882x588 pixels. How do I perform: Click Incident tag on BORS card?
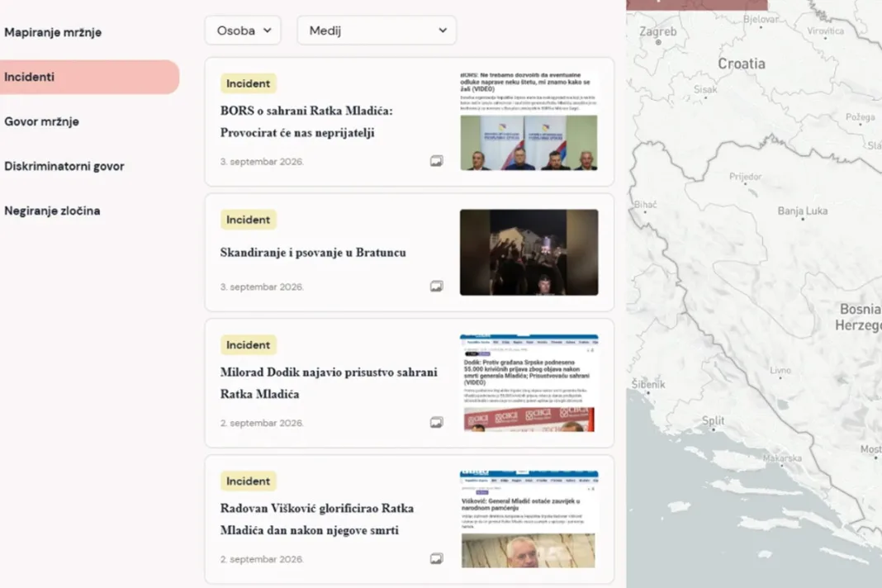point(248,83)
